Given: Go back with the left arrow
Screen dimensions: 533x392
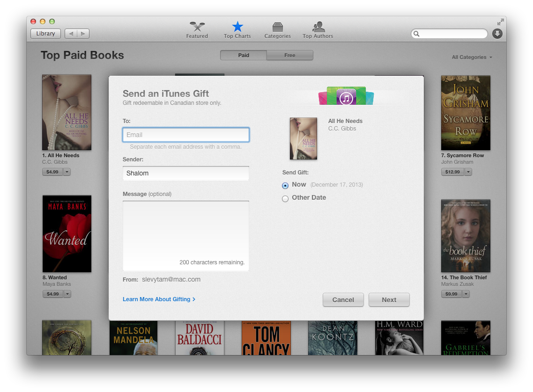Looking at the screenshot, I should (x=71, y=34).
